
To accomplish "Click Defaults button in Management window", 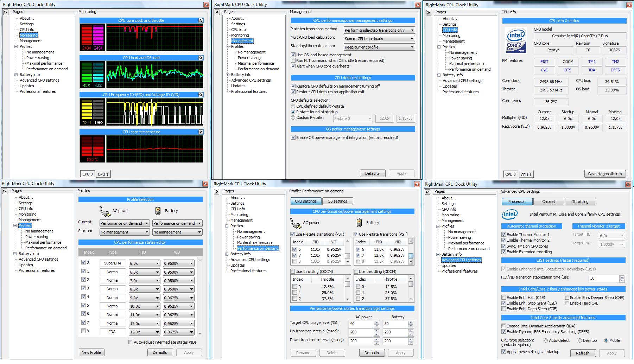I will pos(372,173).
